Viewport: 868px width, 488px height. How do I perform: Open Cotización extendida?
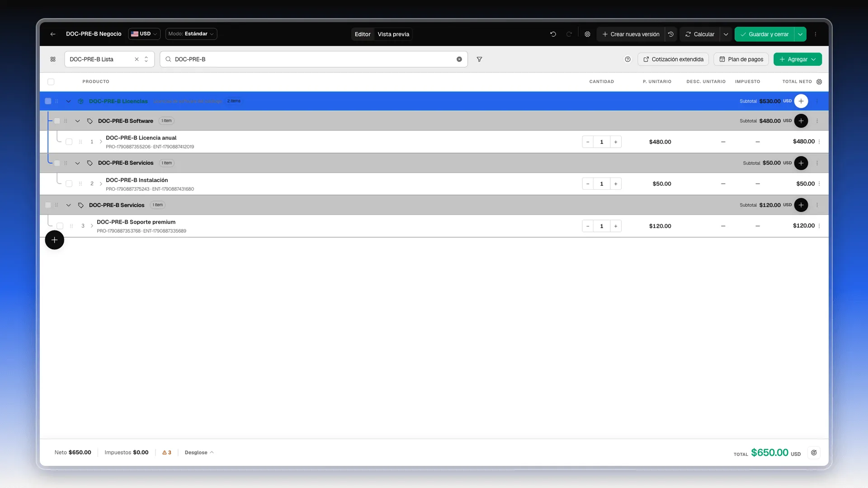click(673, 59)
